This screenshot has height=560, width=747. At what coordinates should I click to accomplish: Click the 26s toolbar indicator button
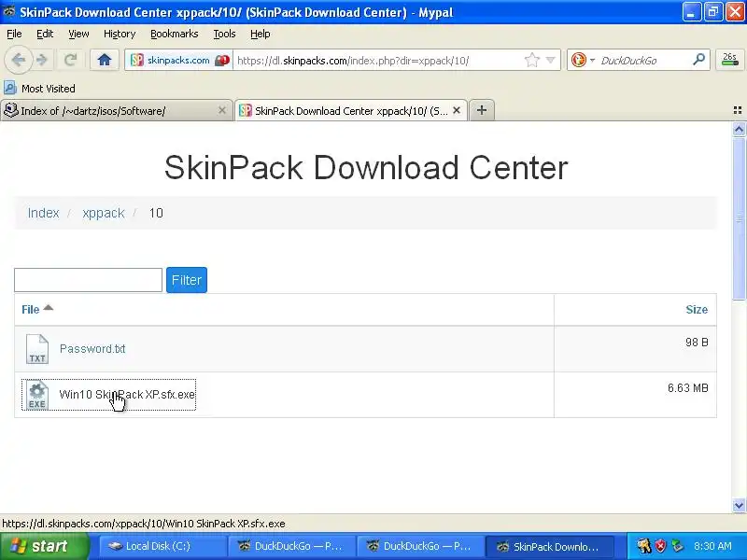click(x=730, y=60)
